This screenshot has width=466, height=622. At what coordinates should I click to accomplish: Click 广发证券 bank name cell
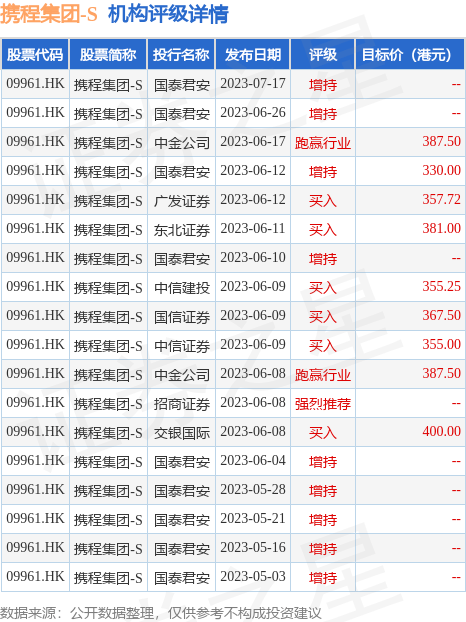pos(182,201)
